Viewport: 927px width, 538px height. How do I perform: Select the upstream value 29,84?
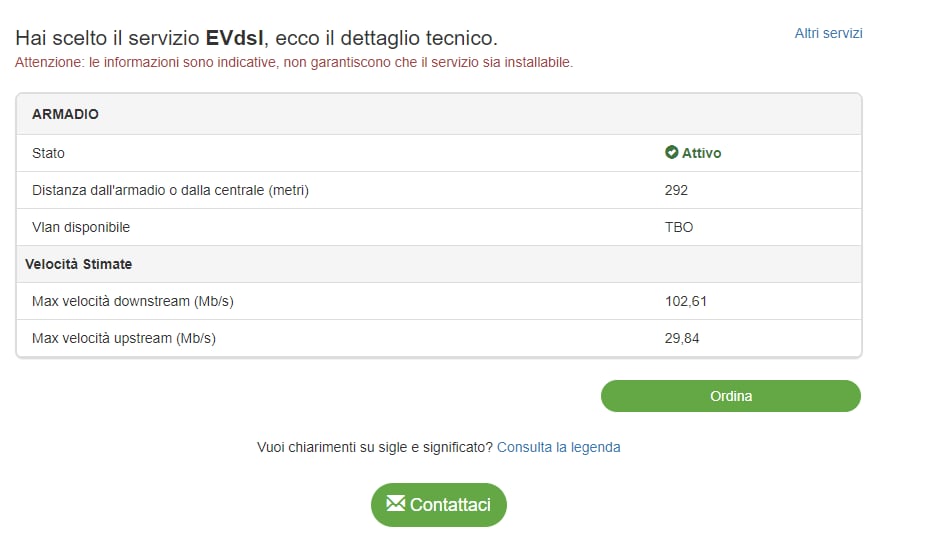coord(682,338)
